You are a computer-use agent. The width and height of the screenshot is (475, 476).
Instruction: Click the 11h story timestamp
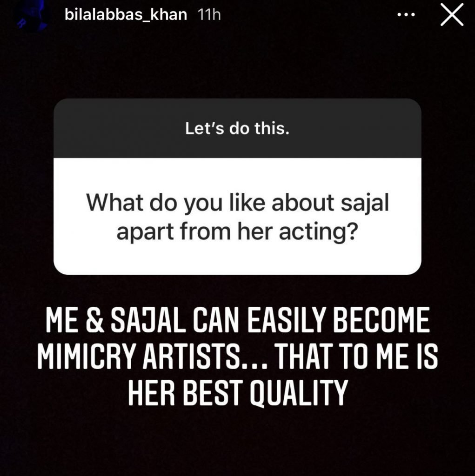(209, 15)
